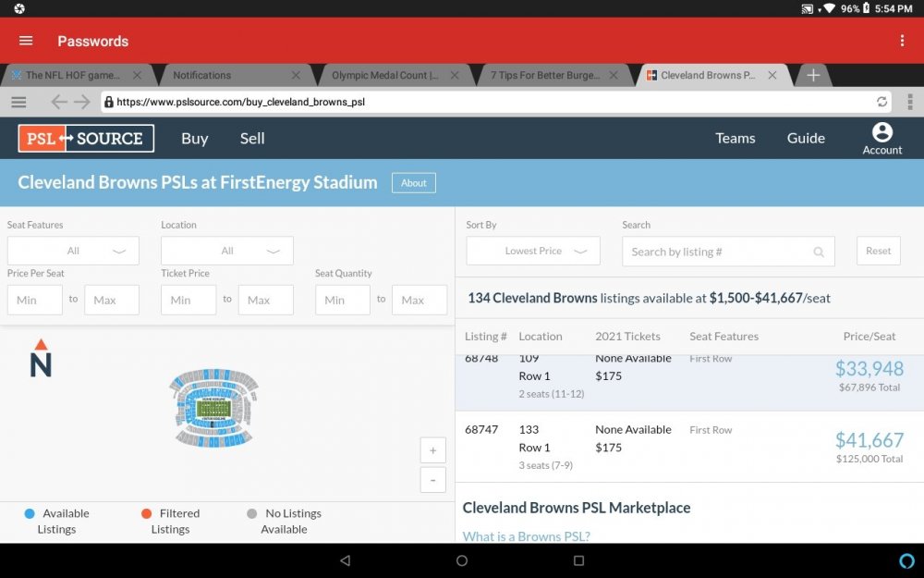924x578 pixels.
Task: Reload the page with the refresh icon
Action: [881, 102]
